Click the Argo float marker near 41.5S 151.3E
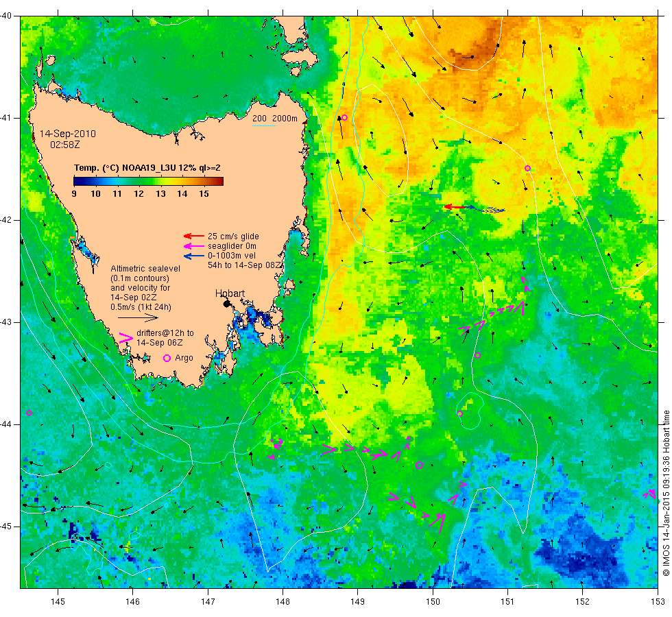 527,169
